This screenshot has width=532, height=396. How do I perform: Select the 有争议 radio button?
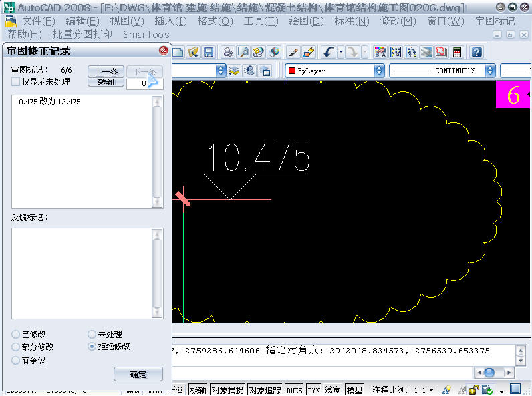point(15,360)
